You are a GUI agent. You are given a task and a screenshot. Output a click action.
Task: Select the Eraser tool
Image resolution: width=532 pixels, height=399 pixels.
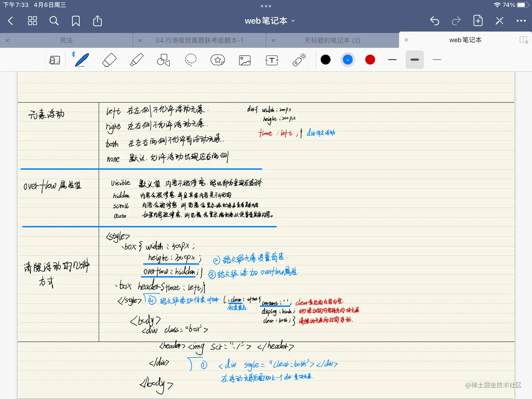point(109,60)
